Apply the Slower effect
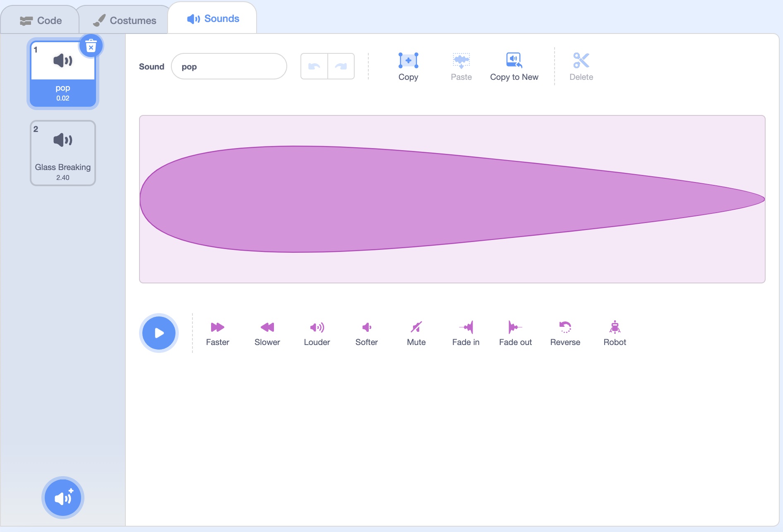 click(267, 333)
